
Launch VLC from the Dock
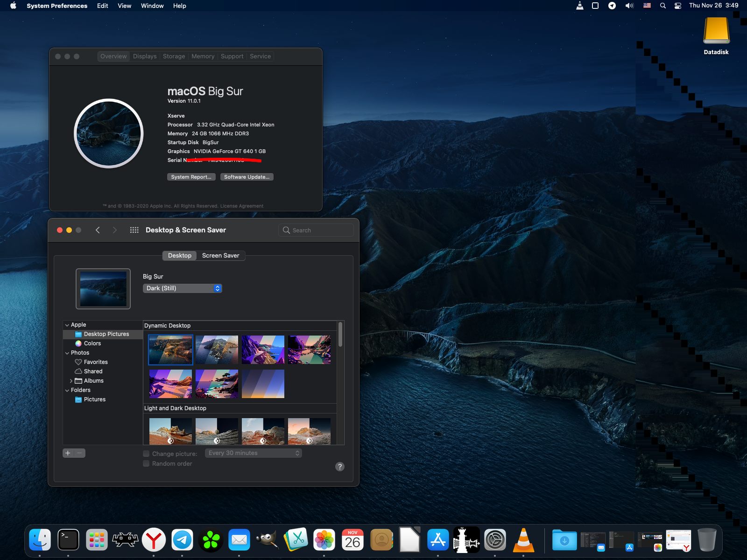[x=523, y=540]
